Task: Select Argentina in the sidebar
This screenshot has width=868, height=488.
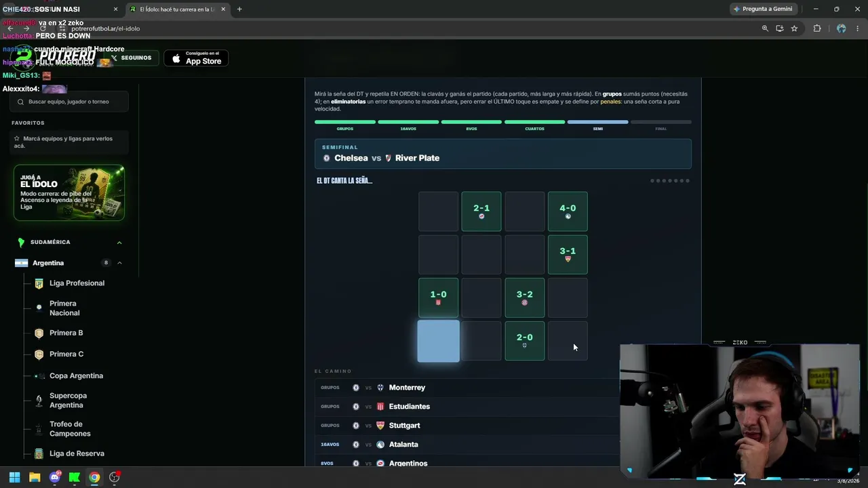Action: [48, 263]
